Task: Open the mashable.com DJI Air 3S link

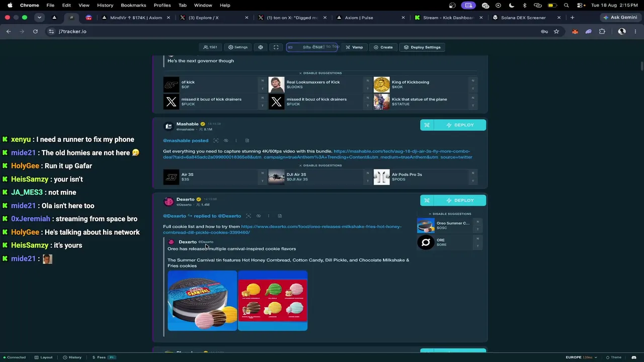Action: [x=317, y=154]
